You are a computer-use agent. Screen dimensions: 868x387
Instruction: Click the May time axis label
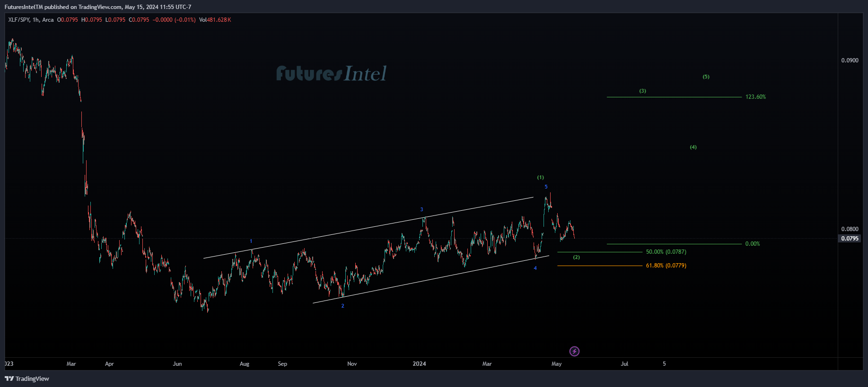557,364
